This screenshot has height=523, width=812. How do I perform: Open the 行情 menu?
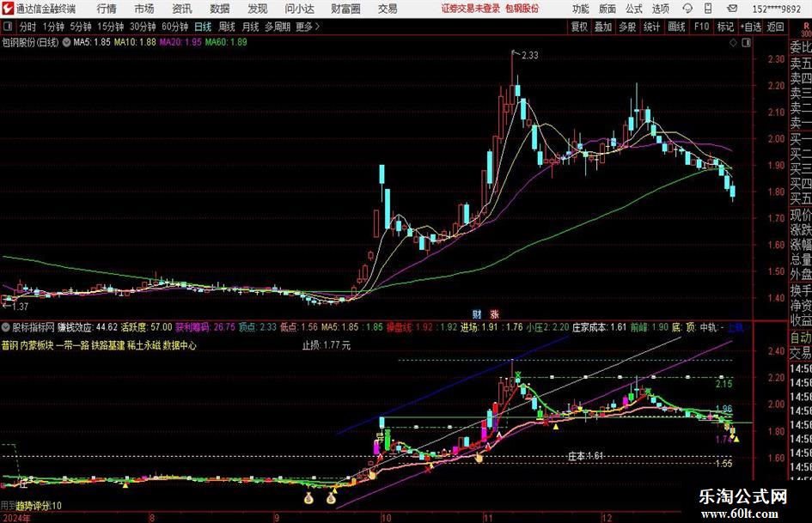click(x=107, y=9)
